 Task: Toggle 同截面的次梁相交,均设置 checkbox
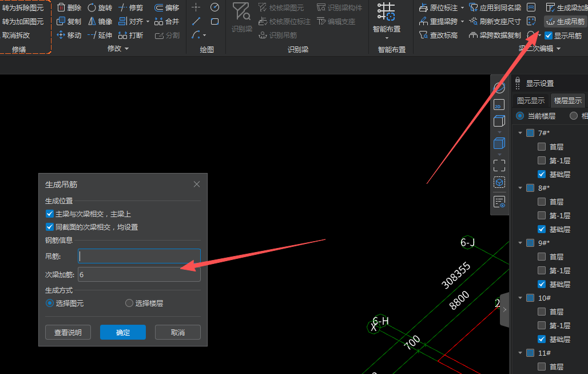click(x=50, y=227)
